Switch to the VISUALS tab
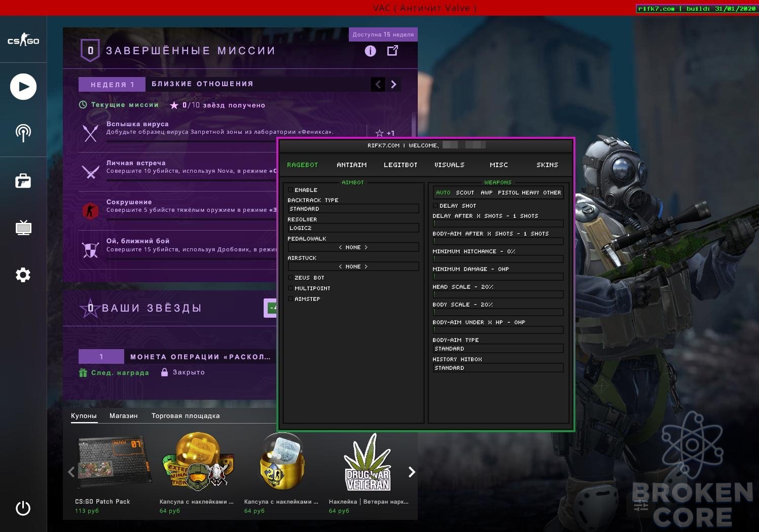The height and width of the screenshot is (532, 759). 450,165
